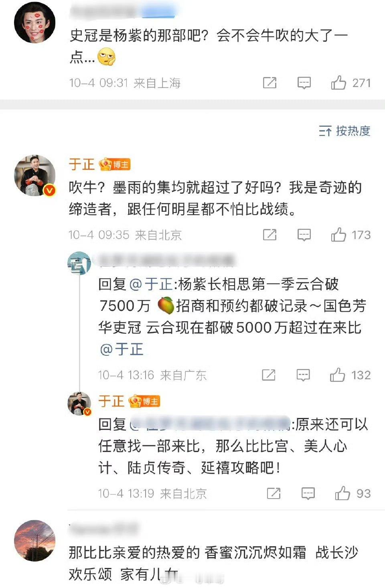Open the top commenter's avatar with kiss marks
This screenshot has width=385, height=588.
pos(35,22)
